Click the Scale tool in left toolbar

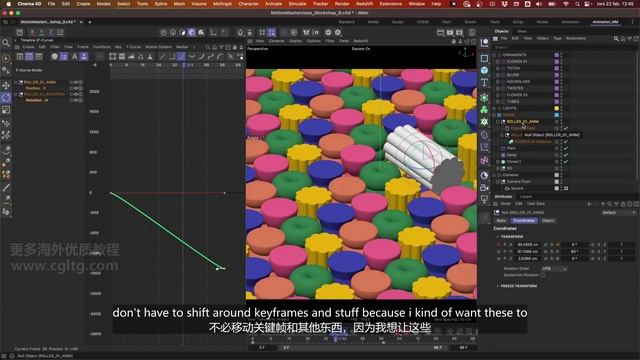pyautogui.click(x=6, y=110)
